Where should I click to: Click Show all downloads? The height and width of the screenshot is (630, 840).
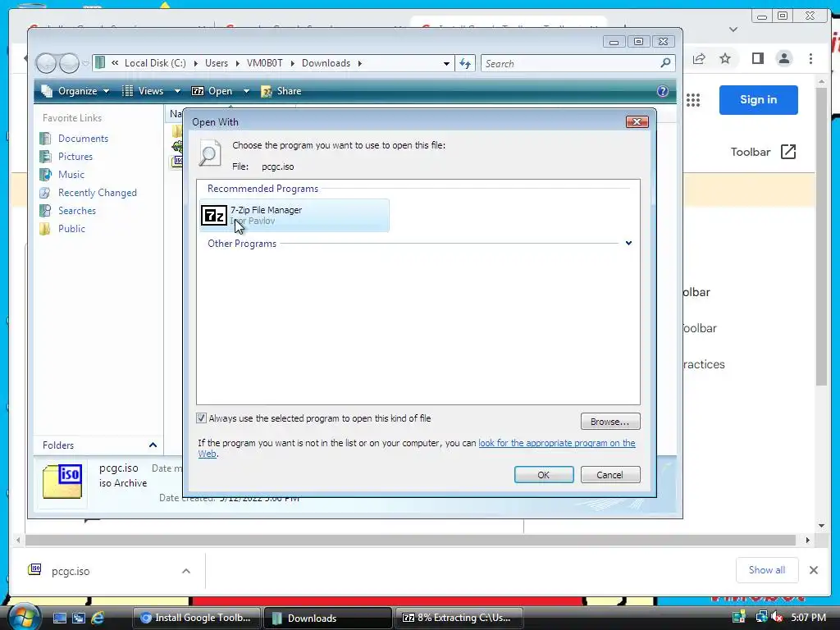[x=767, y=570]
